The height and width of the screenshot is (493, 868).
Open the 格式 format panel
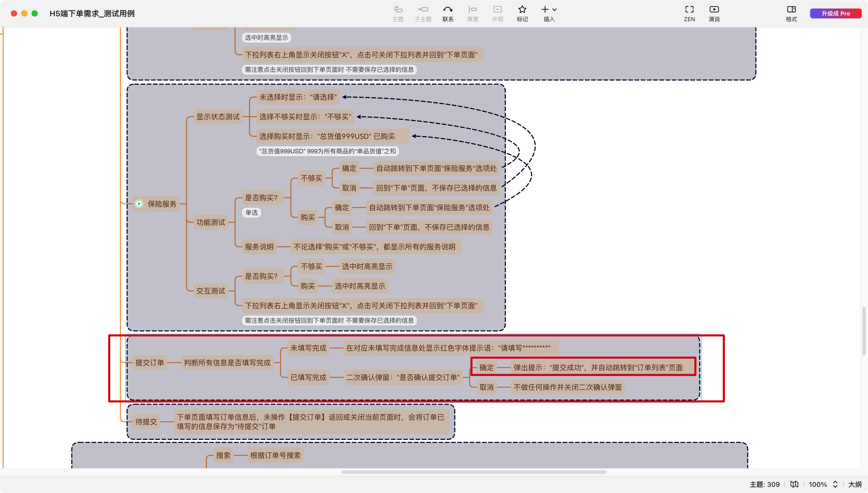[x=791, y=10]
